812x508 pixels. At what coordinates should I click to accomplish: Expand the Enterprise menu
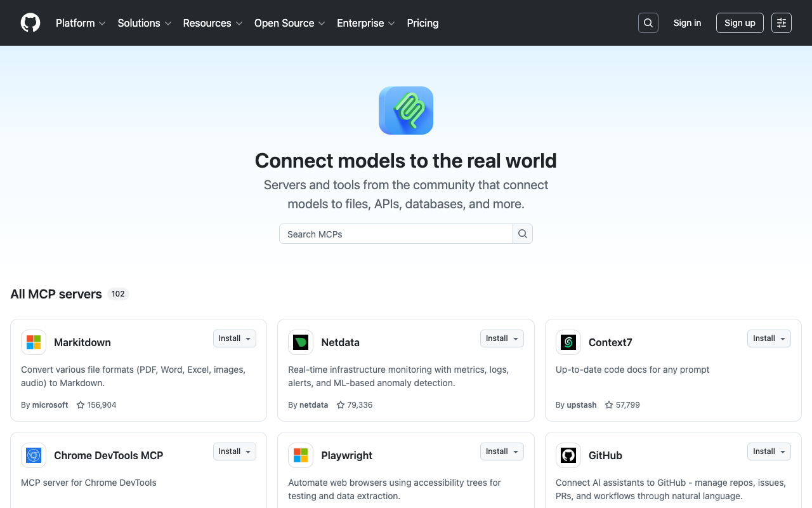click(x=366, y=23)
